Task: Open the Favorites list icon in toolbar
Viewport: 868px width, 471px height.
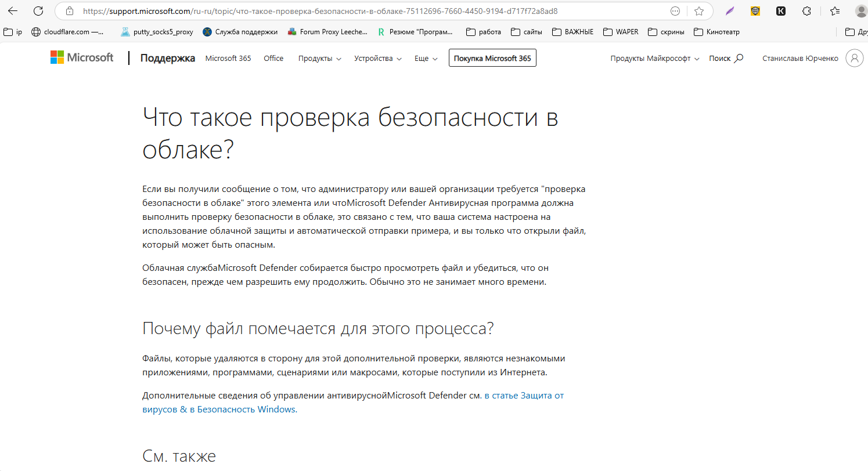Action: (835, 11)
